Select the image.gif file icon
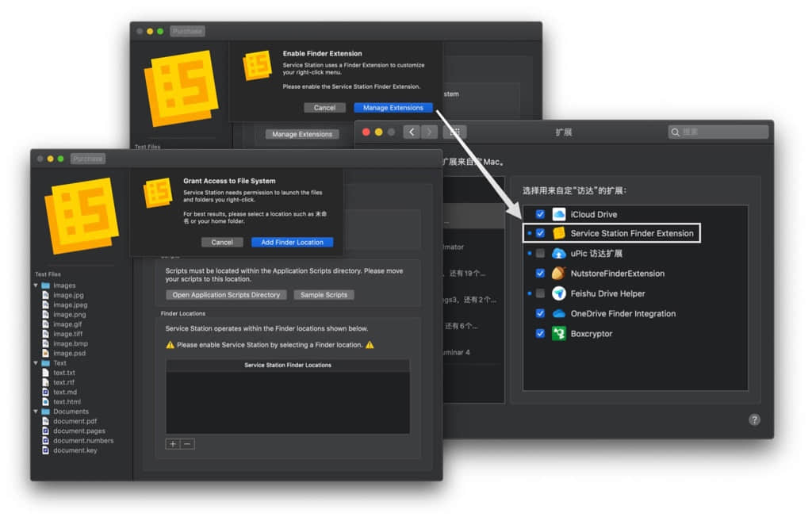This screenshot has width=812, height=521. pos(45,324)
